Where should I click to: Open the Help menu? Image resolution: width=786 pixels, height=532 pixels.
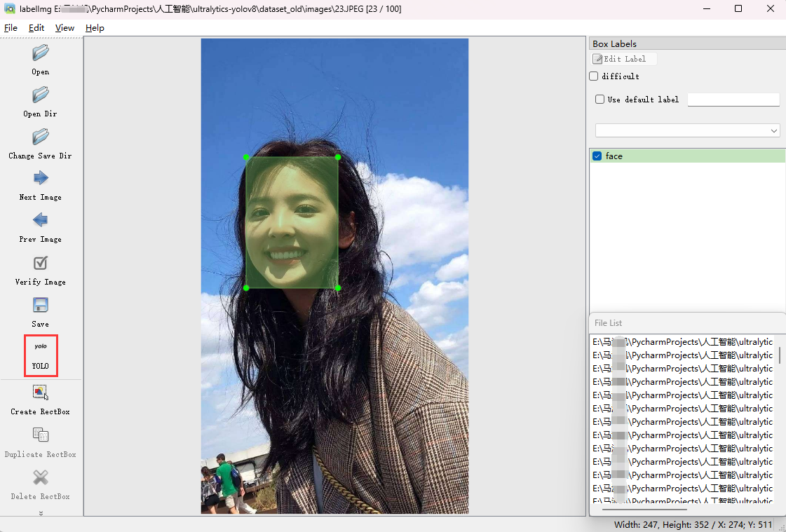pos(95,28)
